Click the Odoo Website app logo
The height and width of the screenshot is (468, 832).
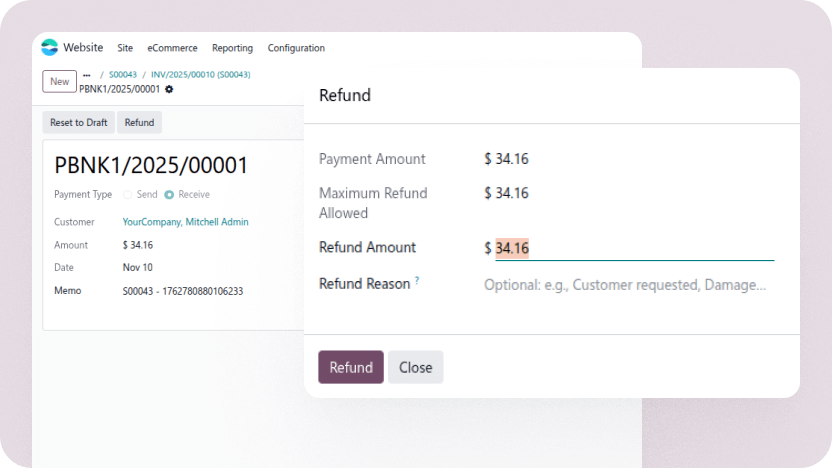49,47
